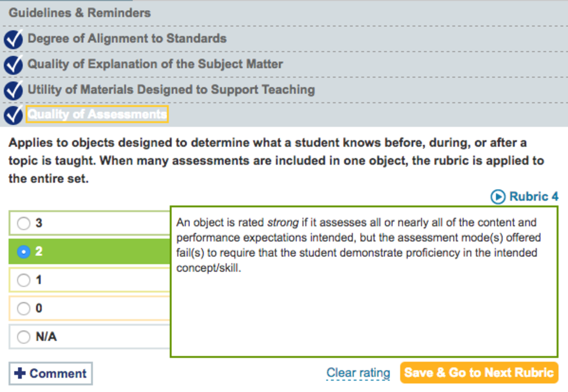Click the plus icon on Comment button

click(20, 373)
